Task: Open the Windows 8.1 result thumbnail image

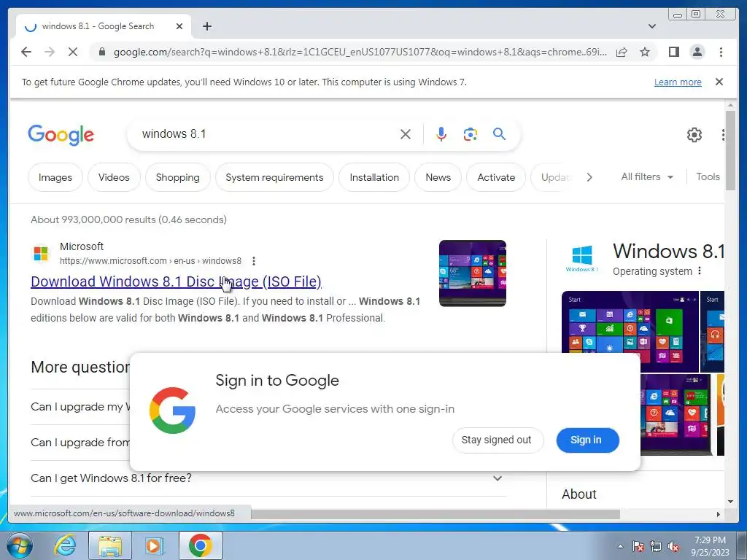Action: click(472, 273)
